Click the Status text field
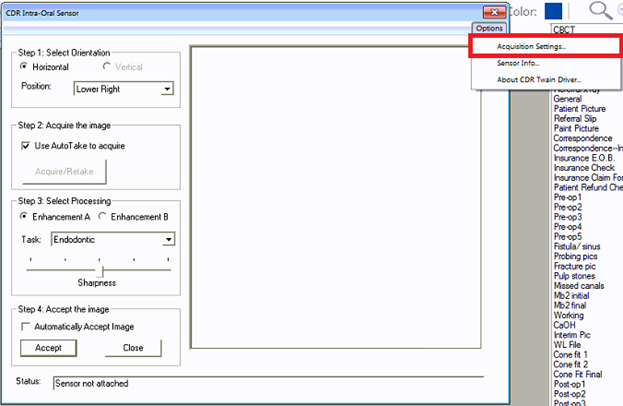The width and height of the screenshot is (623, 406). [267, 383]
